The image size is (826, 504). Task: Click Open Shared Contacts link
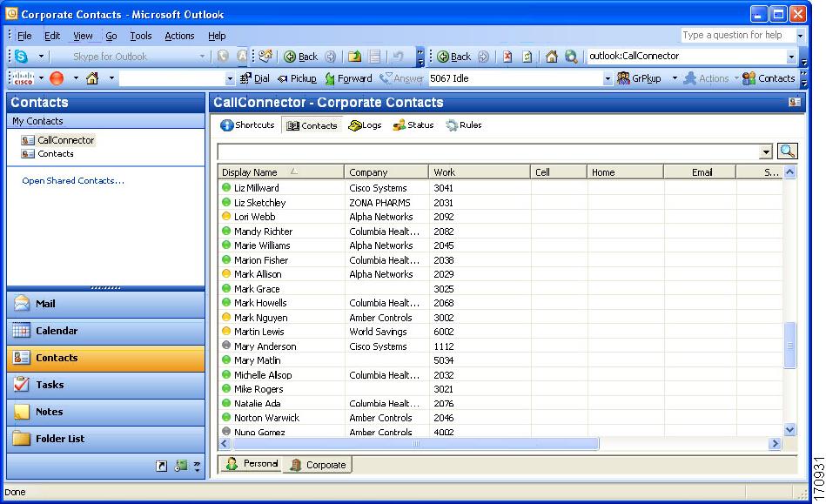pos(73,181)
